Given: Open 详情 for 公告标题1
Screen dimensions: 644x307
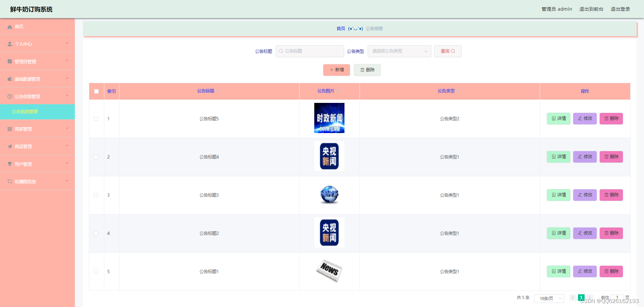Looking at the screenshot, I should pos(558,271).
